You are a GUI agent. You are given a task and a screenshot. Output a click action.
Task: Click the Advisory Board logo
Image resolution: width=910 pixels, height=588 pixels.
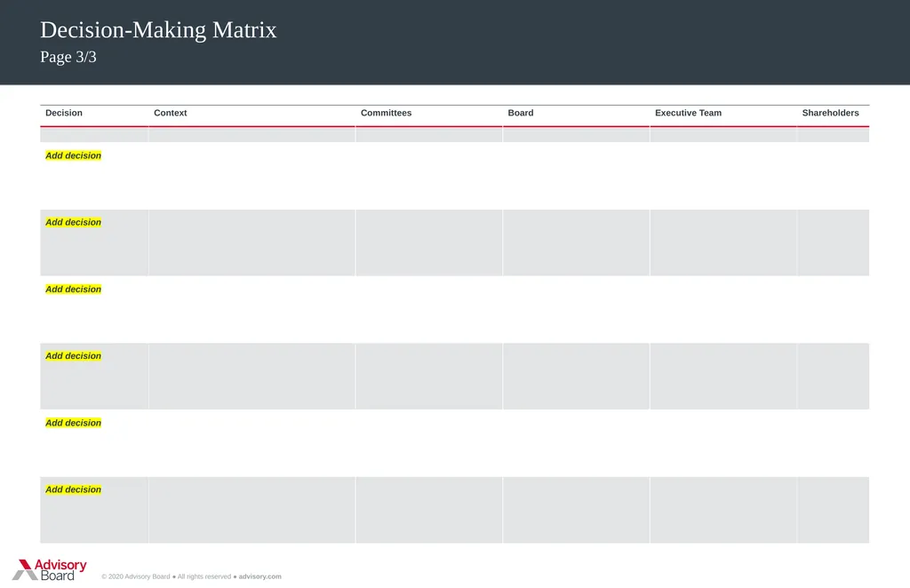pyautogui.click(x=50, y=569)
